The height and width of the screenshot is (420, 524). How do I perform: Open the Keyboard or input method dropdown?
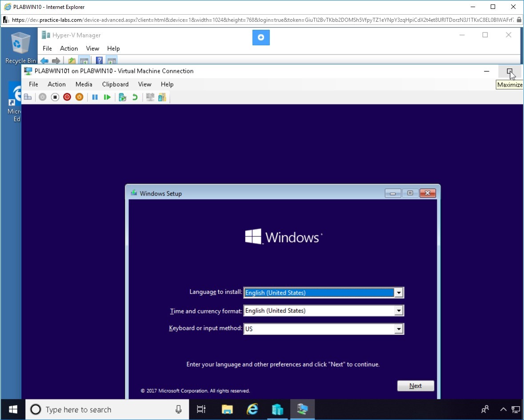coord(324,329)
